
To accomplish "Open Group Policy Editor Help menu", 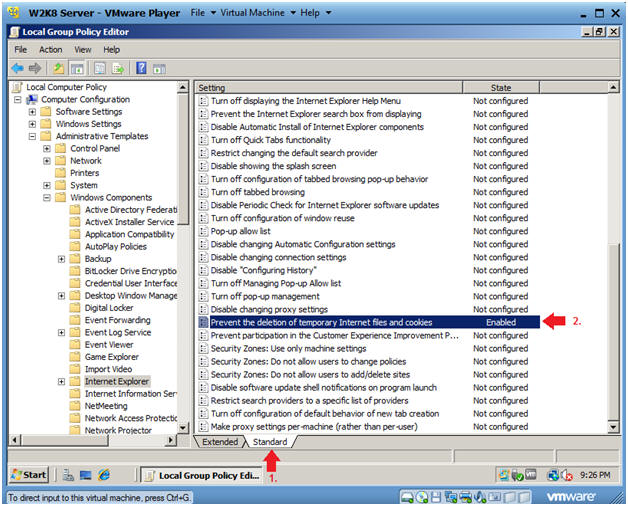I will point(111,50).
